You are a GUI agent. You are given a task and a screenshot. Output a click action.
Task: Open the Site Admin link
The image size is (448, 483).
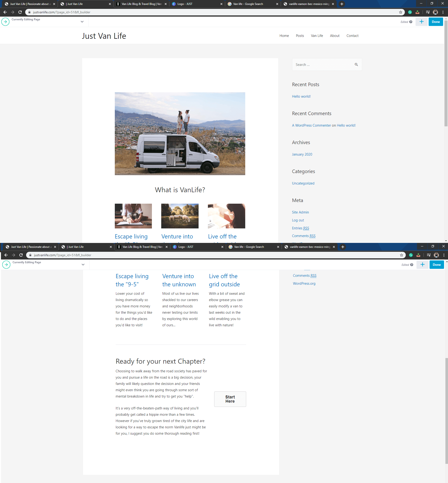300,212
